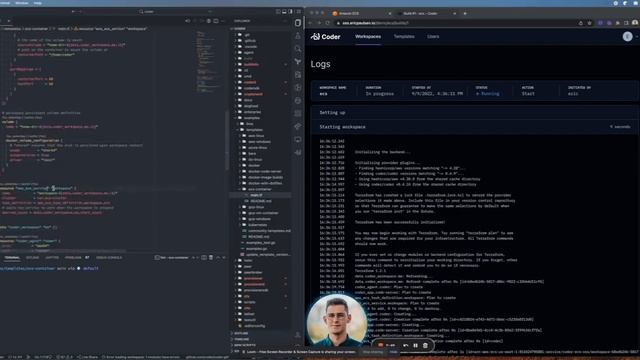Select the Problems tab in VS Code panel
Screen dimensions: 640x360
click(73, 258)
